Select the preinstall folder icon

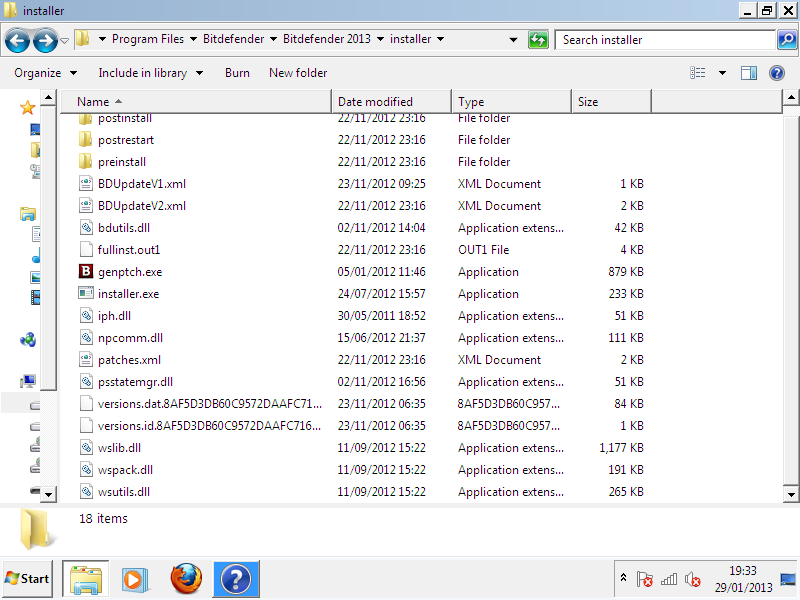86,161
